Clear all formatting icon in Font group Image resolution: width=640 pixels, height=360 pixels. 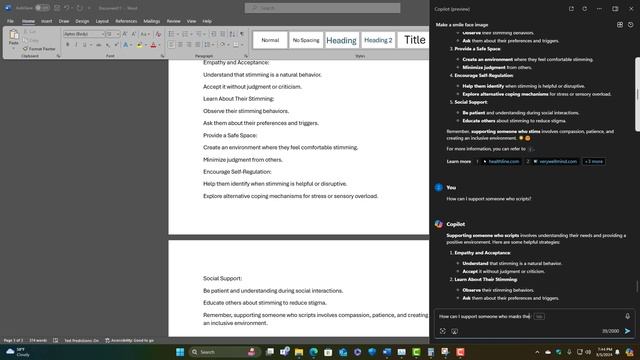(158, 34)
